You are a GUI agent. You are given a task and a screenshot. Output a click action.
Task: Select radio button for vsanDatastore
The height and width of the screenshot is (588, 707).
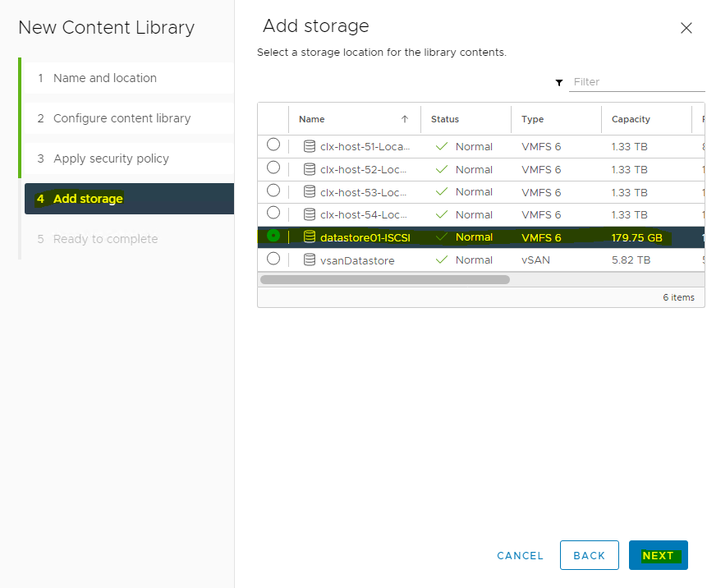(x=273, y=259)
